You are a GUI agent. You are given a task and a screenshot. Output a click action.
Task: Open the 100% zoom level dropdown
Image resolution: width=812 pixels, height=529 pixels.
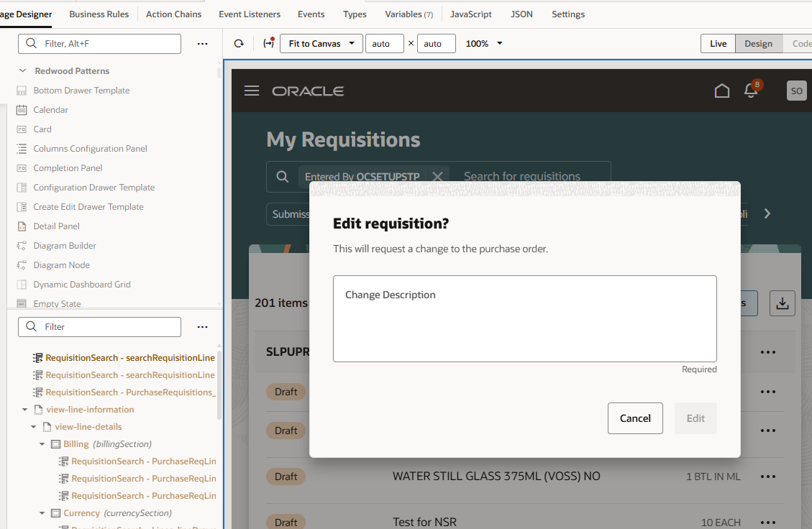pyautogui.click(x=483, y=43)
